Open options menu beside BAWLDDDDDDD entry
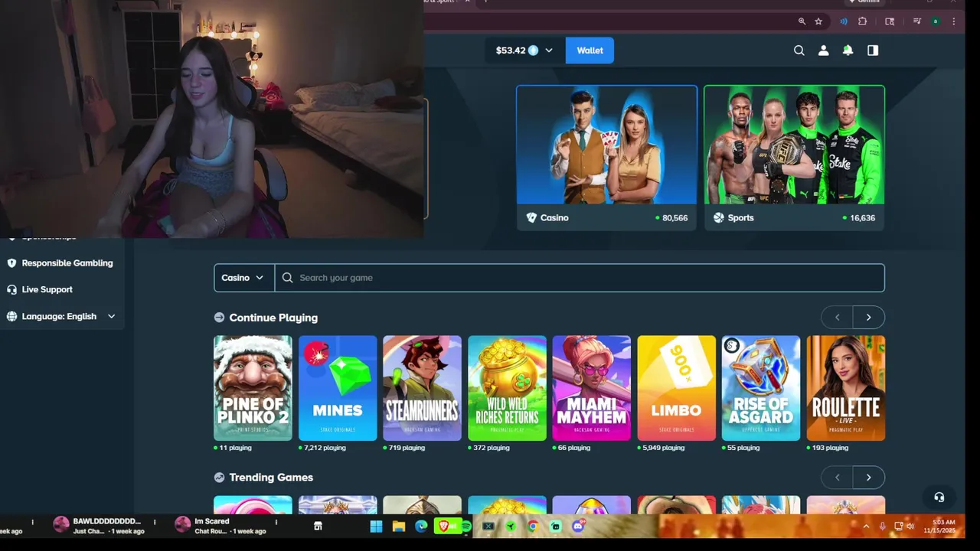The height and width of the screenshot is (551, 980). pyautogui.click(x=155, y=522)
